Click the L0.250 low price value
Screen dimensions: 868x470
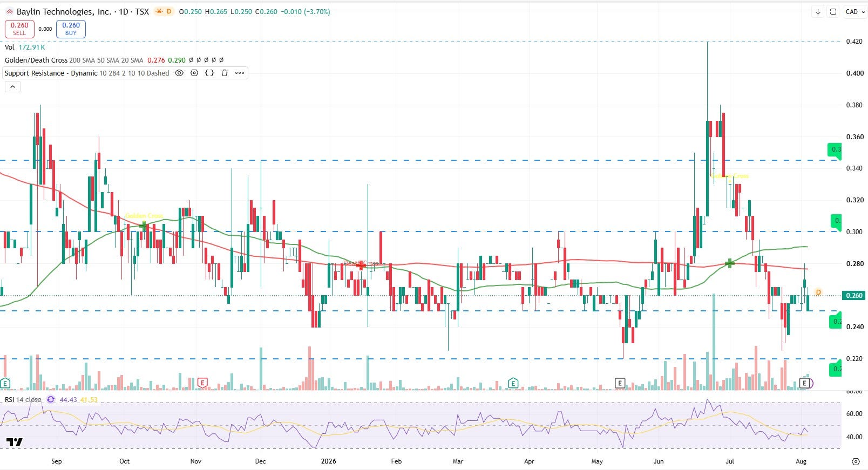click(241, 11)
